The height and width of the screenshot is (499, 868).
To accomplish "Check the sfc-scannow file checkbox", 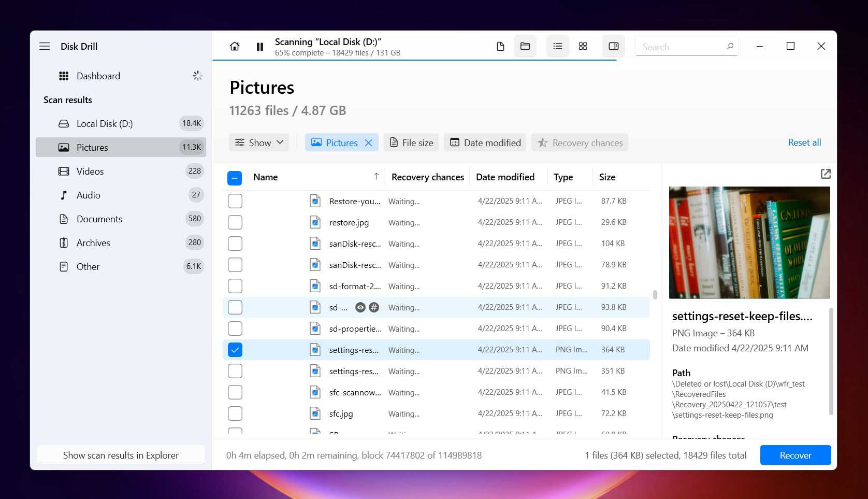I will tap(235, 392).
